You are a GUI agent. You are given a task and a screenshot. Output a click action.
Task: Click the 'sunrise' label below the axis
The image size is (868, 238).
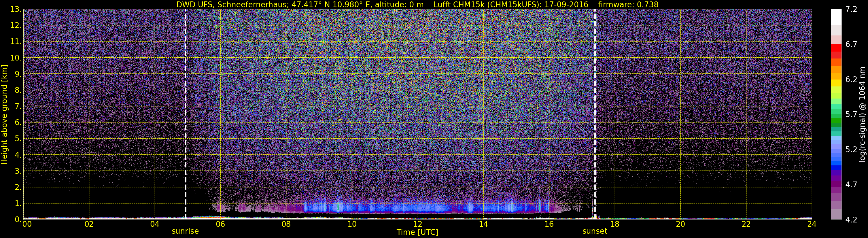pos(185,231)
